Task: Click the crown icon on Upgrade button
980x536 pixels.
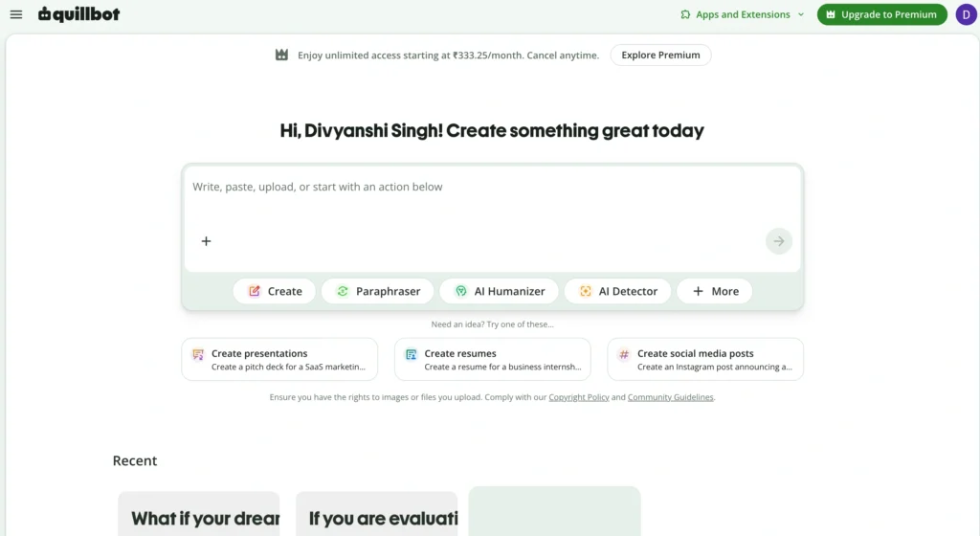Action: (830, 14)
